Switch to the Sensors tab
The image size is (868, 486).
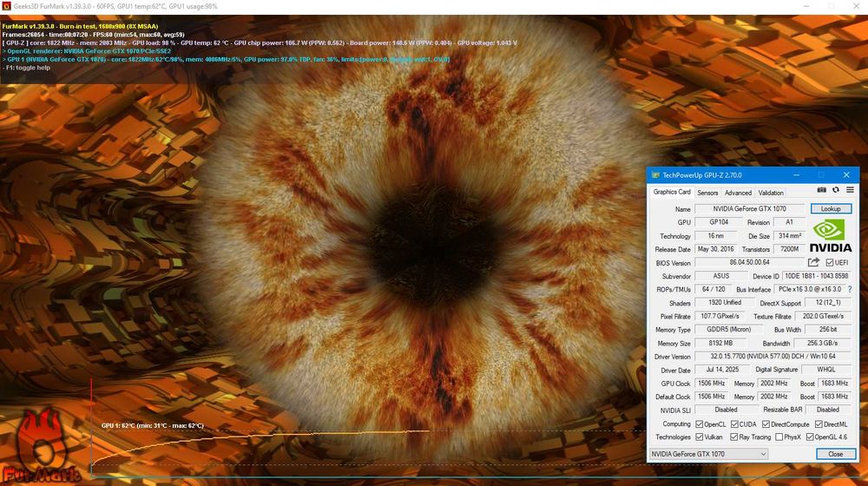[707, 193]
